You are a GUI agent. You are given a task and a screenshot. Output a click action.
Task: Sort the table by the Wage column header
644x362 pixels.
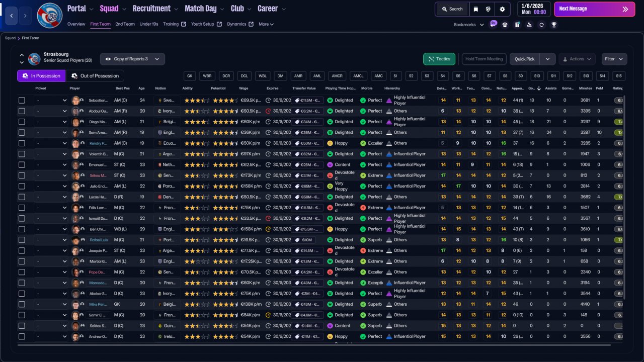coord(243,88)
